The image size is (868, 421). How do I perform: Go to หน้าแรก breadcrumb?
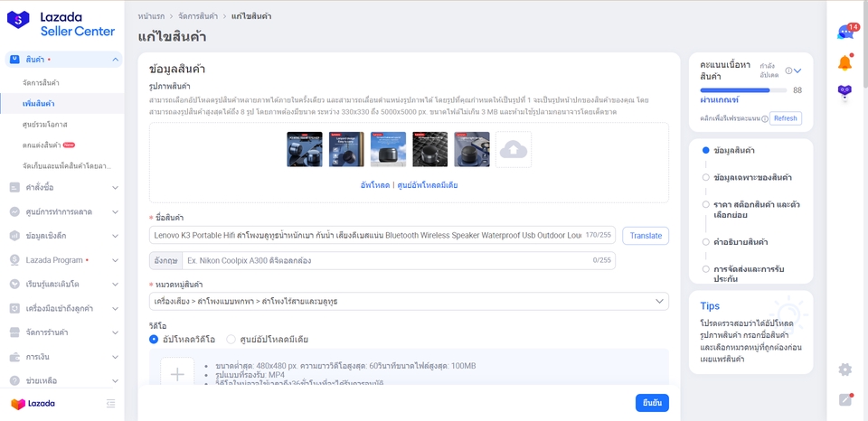151,16
